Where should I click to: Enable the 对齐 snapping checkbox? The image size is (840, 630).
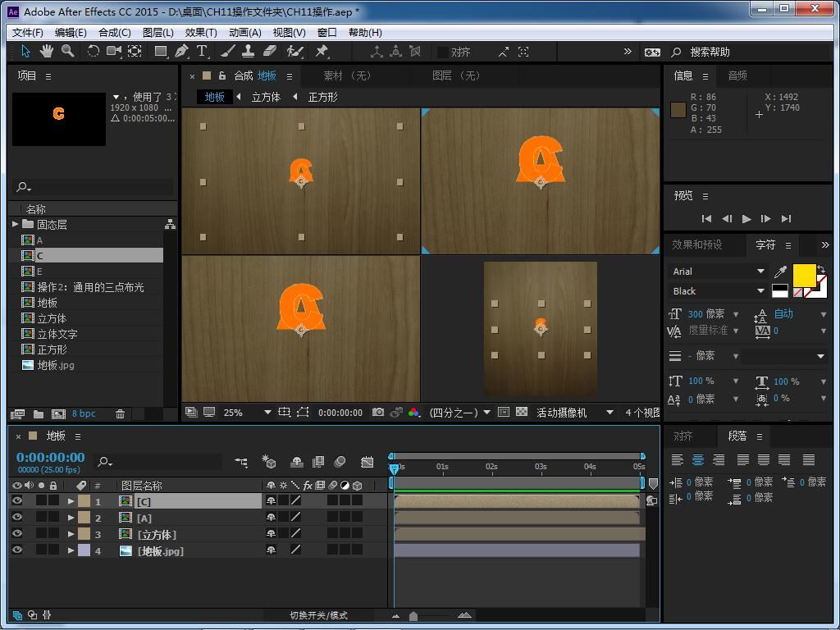coord(443,52)
